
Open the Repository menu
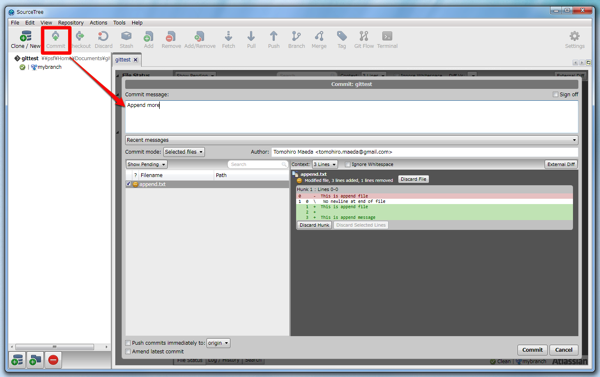pyautogui.click(x=71, y=23)
